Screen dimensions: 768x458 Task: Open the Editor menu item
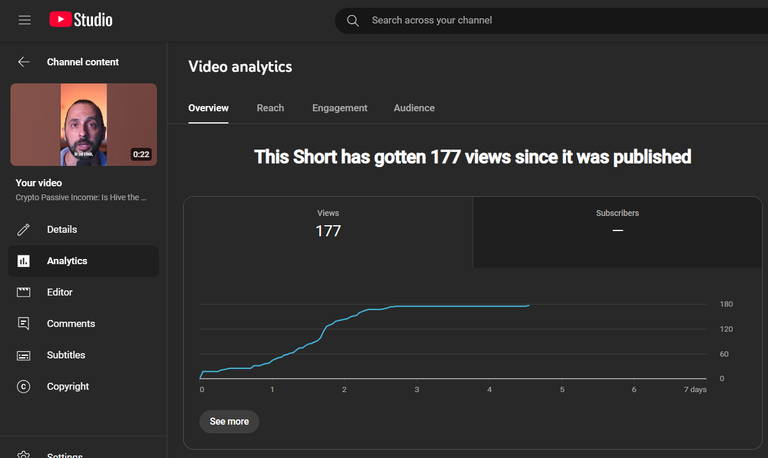click(83, 292)
